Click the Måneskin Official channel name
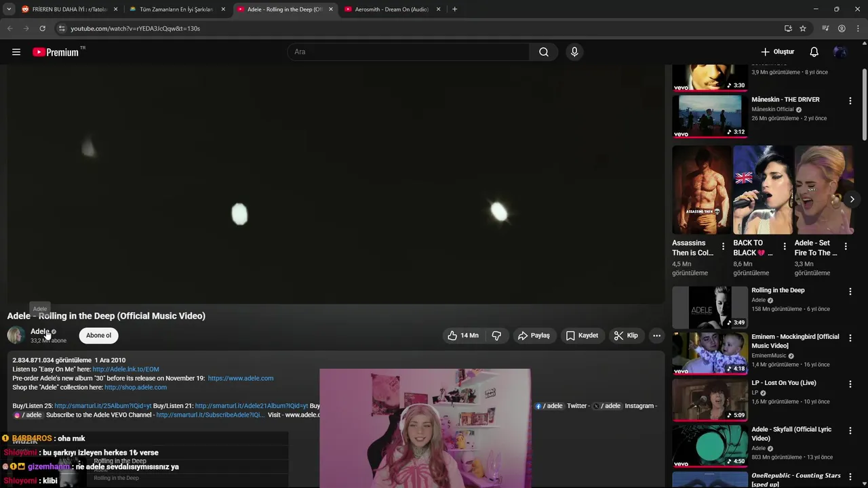Screen dimensions: 868x488 click(x=772, y=109)
